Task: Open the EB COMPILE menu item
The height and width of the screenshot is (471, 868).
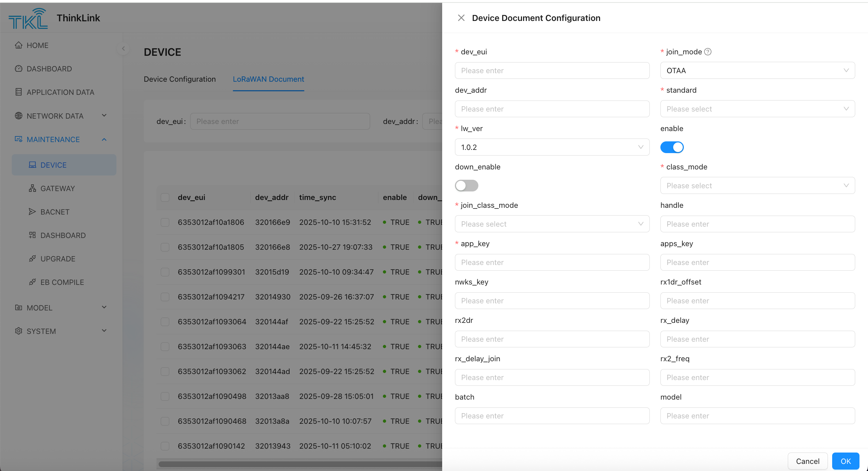Action: [62, 282]
